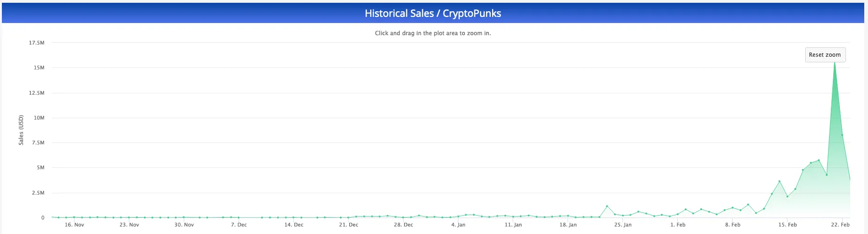Click the 17.5M y-axis label

coord(37,43)
